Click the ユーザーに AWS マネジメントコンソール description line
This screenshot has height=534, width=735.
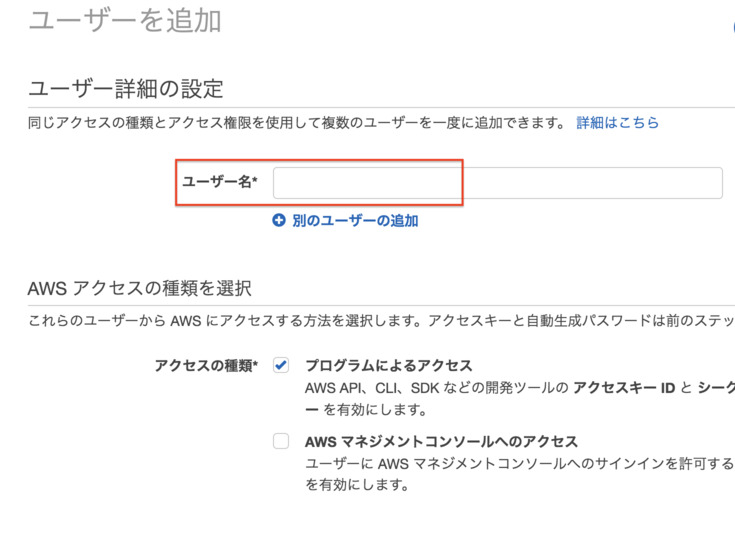point(519,464)
